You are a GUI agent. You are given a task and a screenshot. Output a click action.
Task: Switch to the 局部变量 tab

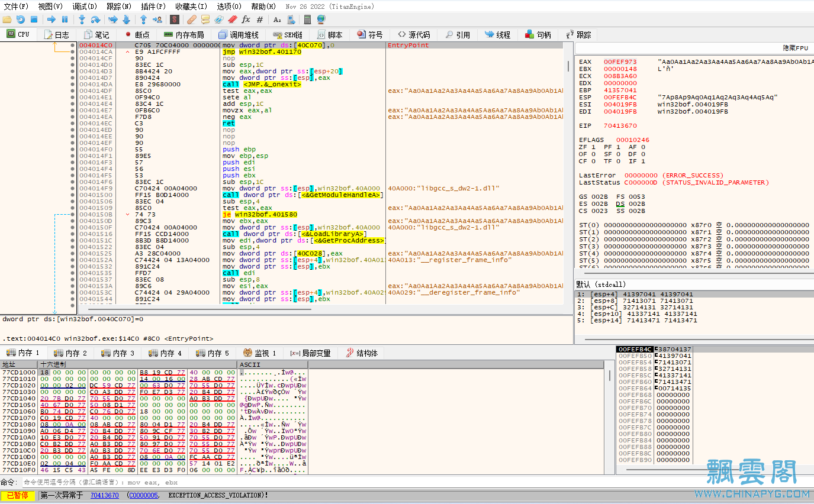click(310, 353)
